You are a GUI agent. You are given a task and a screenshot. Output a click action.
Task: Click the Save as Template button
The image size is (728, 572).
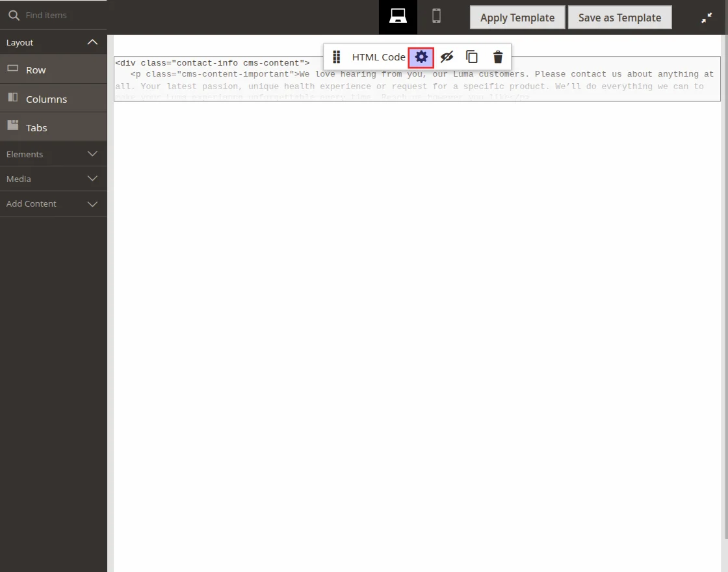[619, 18]
